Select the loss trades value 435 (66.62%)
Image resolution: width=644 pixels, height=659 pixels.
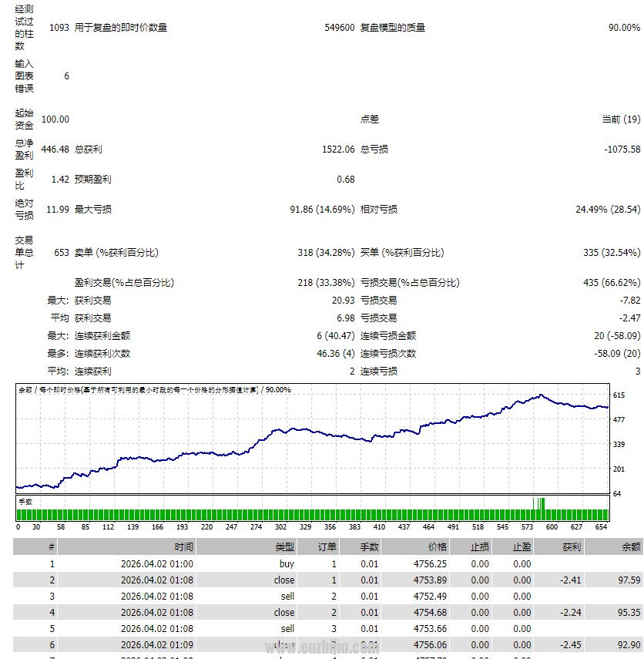612,283
